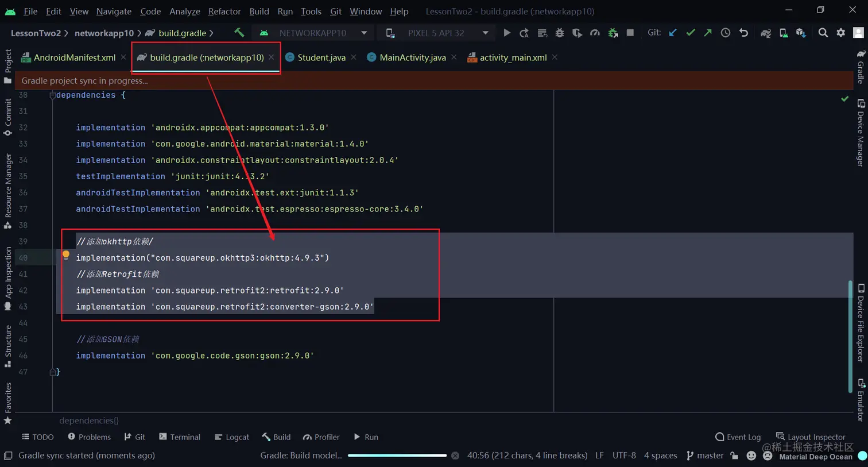868x467 pixels.
Task: Click the Gradle build progress bar
Action: click(397, 456)
